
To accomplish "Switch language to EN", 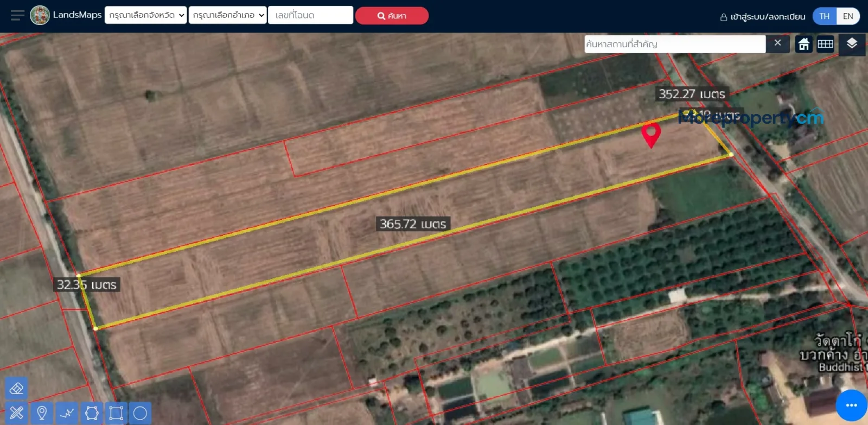I will pos(848,16).
